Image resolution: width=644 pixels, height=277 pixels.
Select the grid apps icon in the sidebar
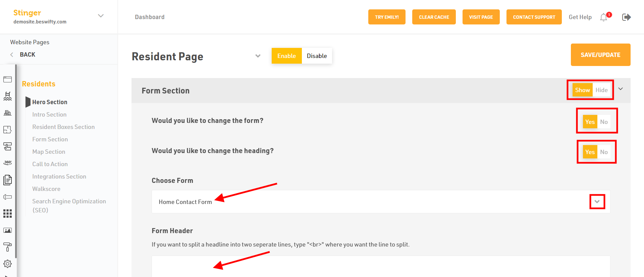[7, 213]
